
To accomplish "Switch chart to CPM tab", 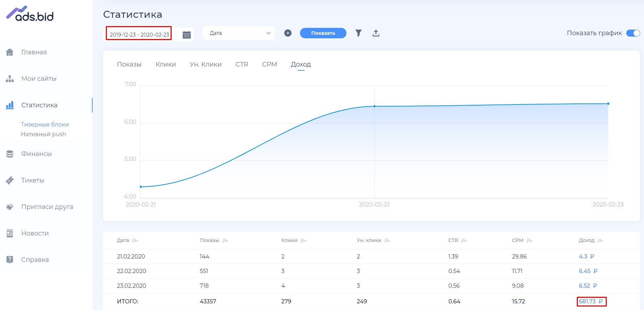I will click(x=269, y=64).
